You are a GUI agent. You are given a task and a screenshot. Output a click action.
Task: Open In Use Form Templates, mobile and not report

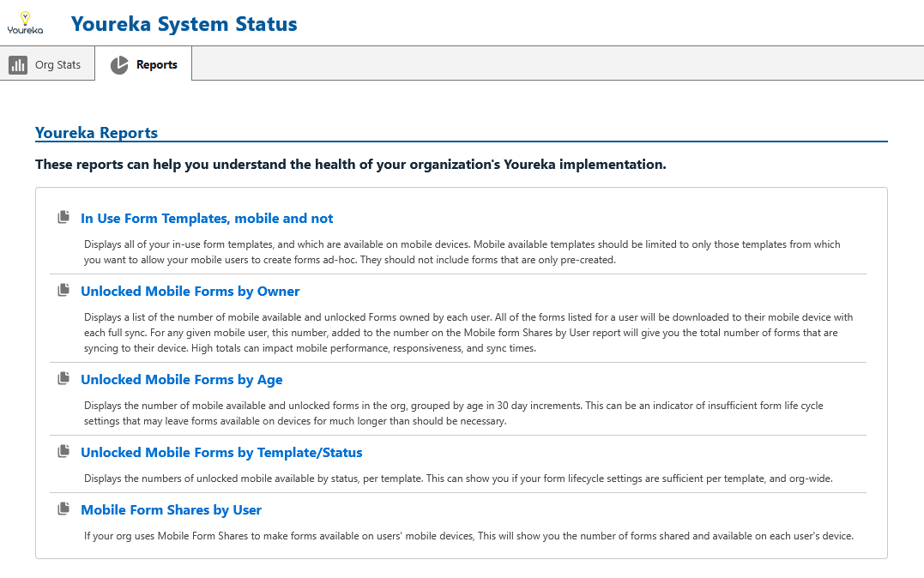tap(207, 219)
